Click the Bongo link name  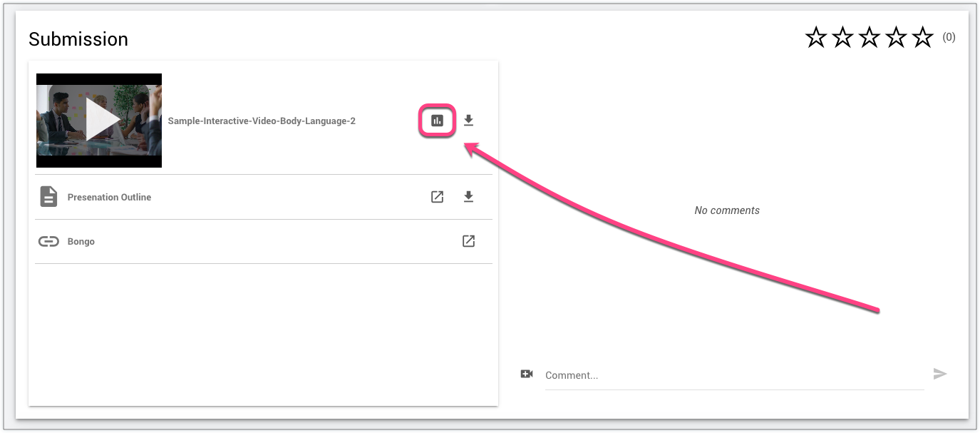click(x=81, y=242)
